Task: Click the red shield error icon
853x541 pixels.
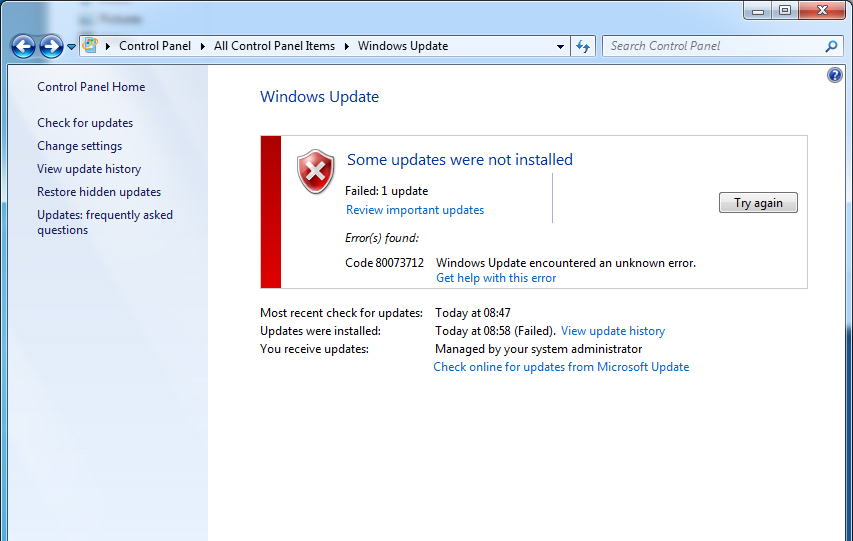Action: [316, 171]
